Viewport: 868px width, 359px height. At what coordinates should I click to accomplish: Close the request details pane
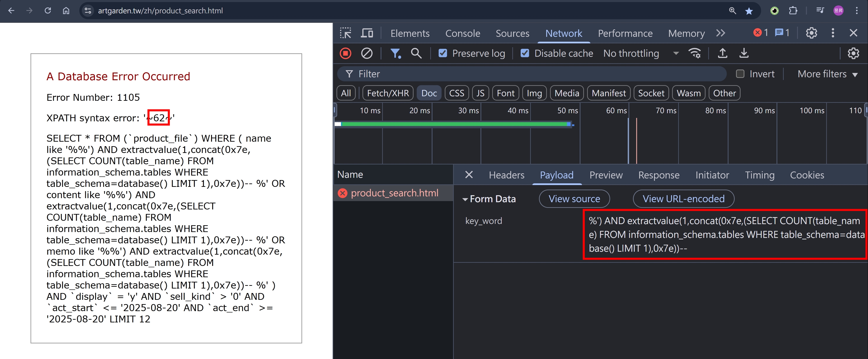click(x=469, y=174)
